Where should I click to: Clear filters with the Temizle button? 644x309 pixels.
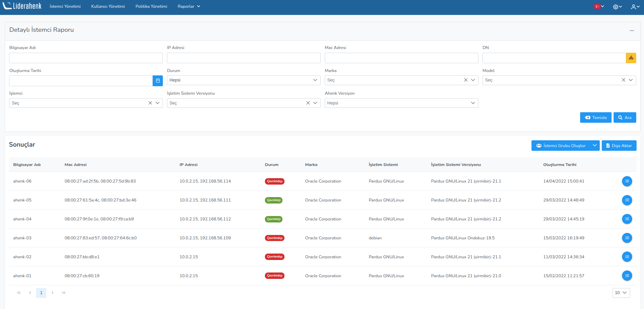[596, 117]
